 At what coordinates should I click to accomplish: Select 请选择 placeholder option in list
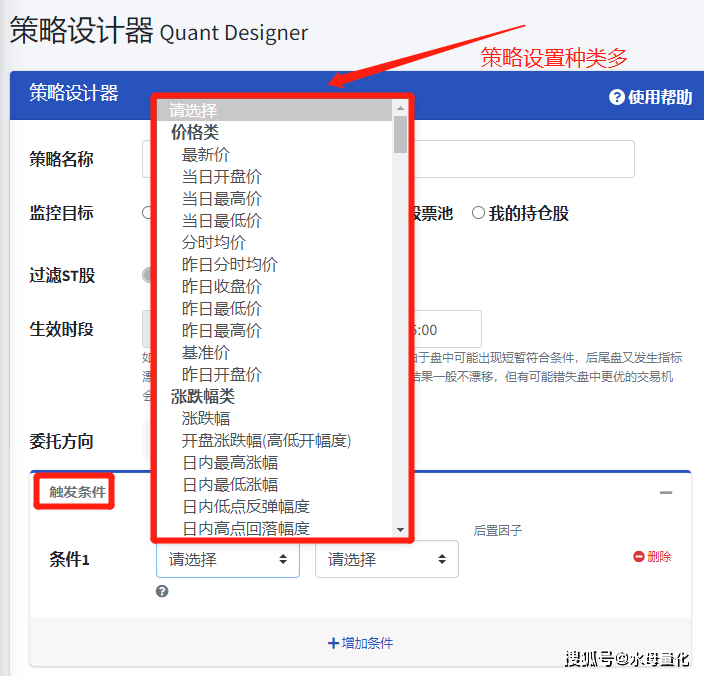click(275, 110)
